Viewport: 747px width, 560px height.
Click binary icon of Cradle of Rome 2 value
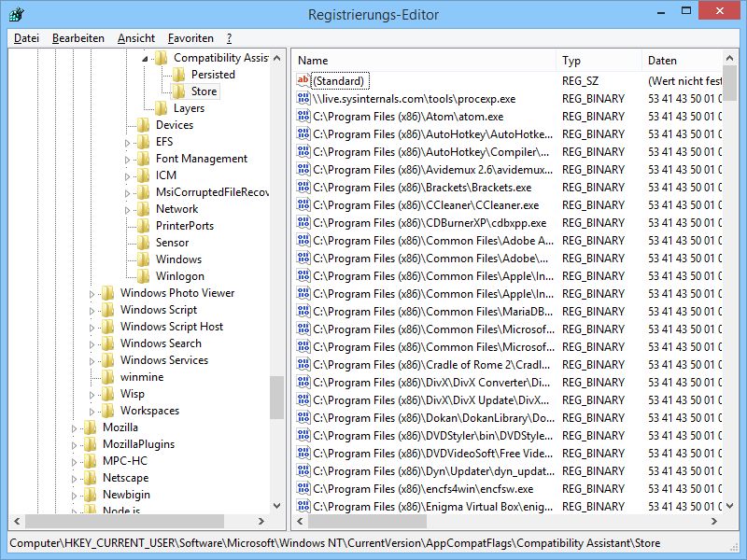point(303,364)
